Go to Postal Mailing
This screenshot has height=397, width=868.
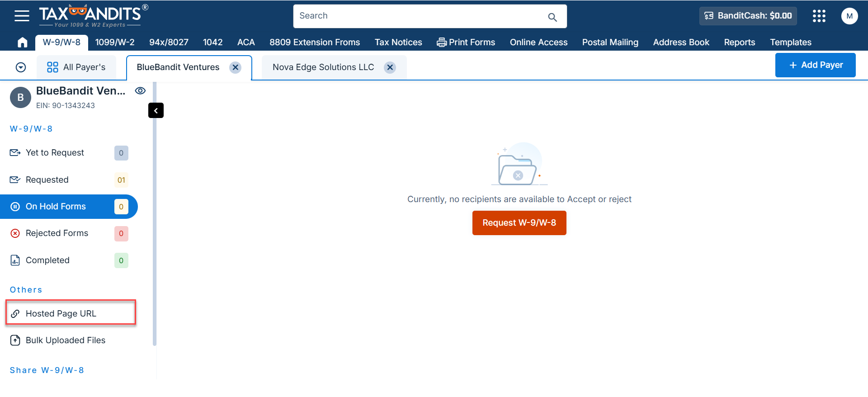point(610,43)
